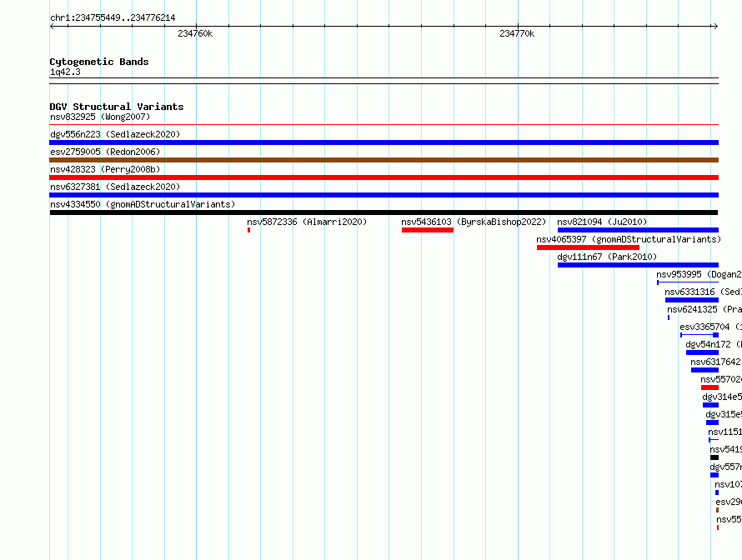Click the blue bar under nsv6327381
742x560 pixels.
click(384, 195)
